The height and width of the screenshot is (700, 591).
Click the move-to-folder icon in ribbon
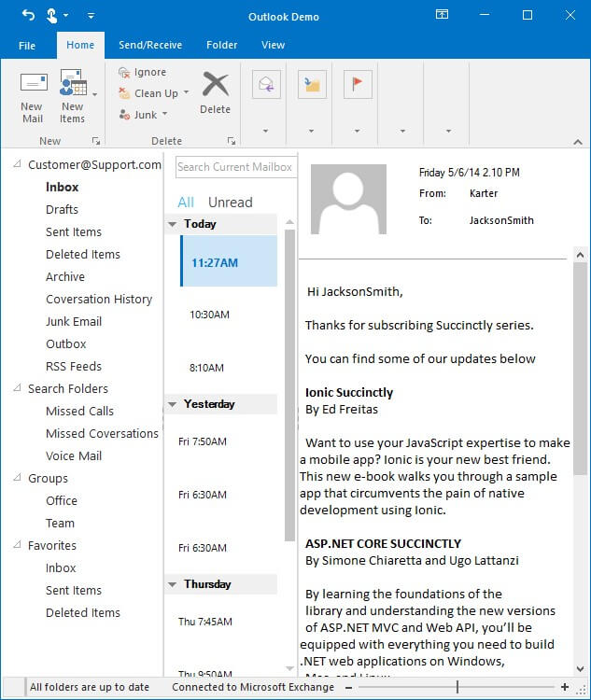[312, 85]
